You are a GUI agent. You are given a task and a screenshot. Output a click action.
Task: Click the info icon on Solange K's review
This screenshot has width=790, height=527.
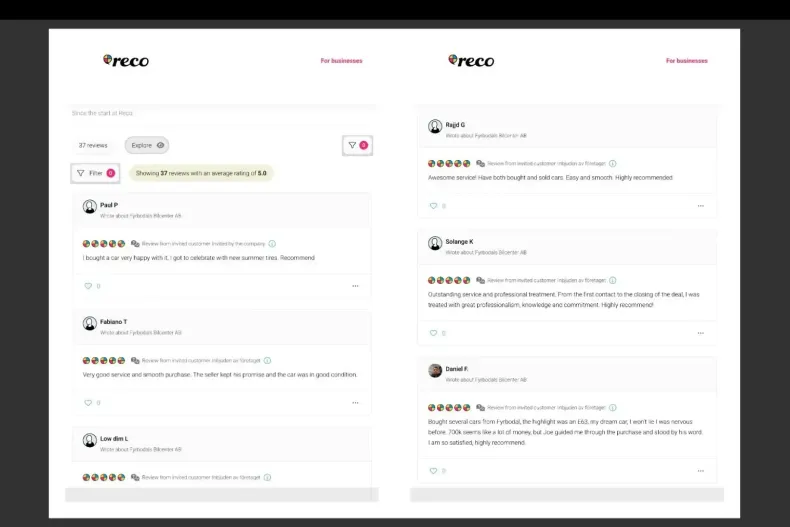tap(613, 280)
